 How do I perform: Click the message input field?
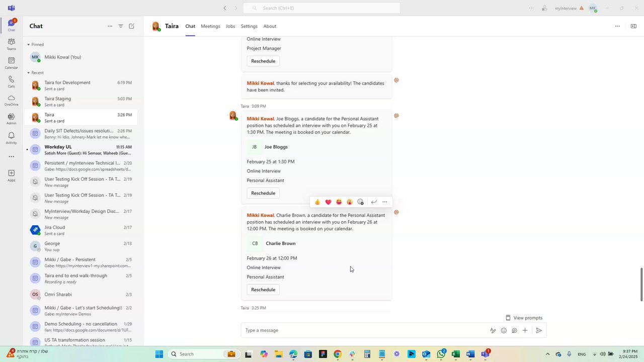pyautogui.click(x=365, y=330)
